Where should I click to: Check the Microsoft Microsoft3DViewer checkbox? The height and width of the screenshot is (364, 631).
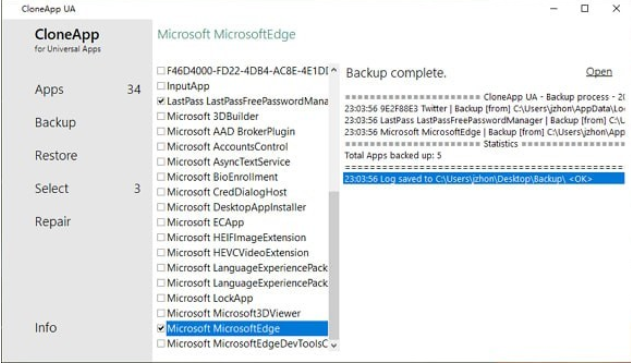pos(161,313)
